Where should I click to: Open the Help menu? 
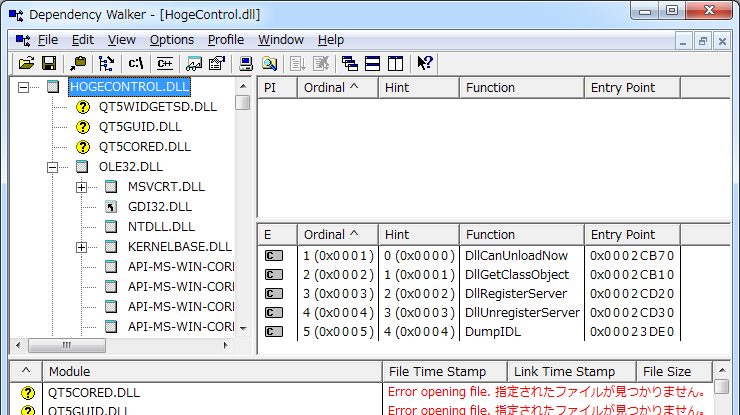click(330, 40)
